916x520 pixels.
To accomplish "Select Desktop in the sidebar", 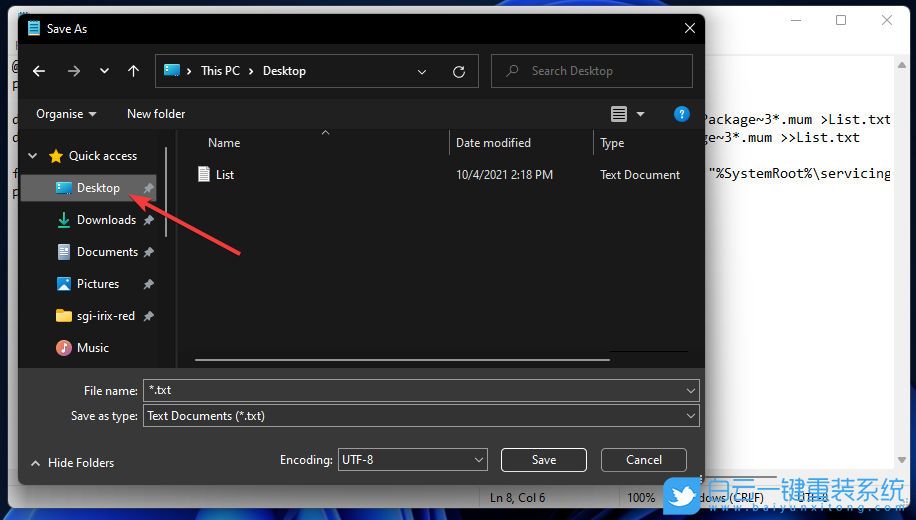I will point(89,188).
